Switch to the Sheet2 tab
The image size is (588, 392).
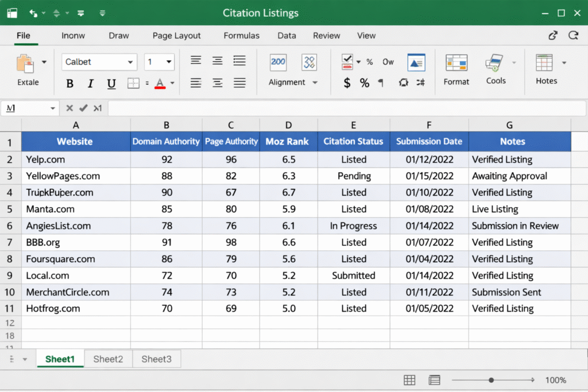tap(108, 359)
